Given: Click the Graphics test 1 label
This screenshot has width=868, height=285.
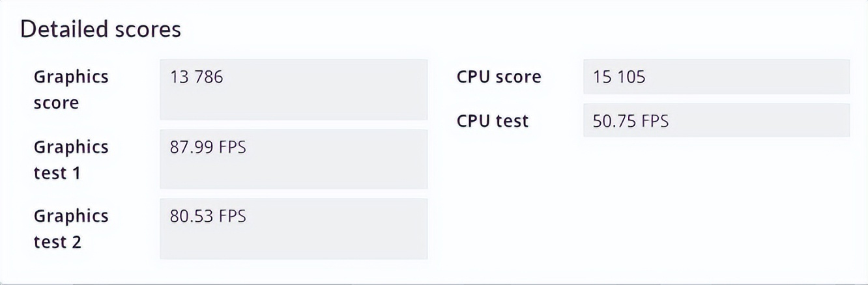Looking at the screenshot, I should click(x=70, y=160).
